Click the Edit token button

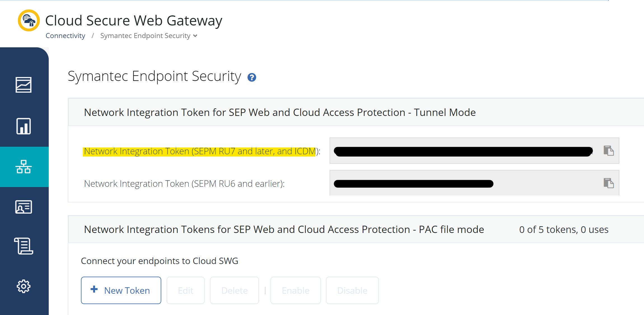tap(186, 290)
